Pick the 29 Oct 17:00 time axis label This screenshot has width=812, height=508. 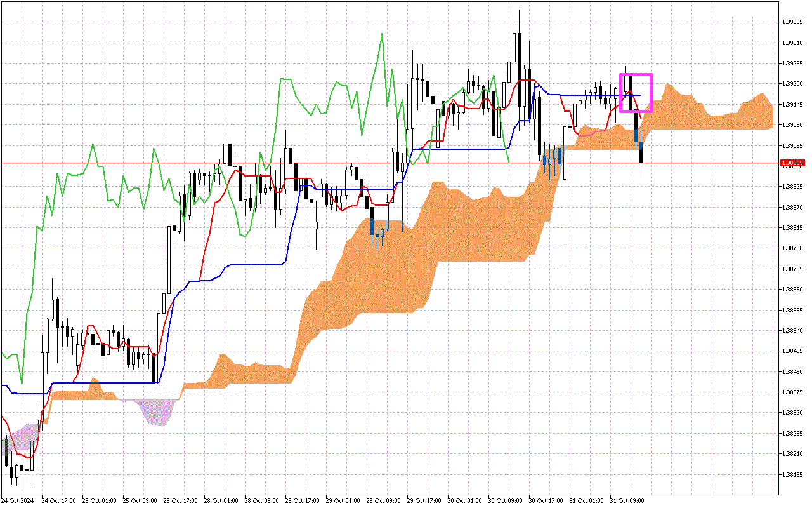pos(424,501)
